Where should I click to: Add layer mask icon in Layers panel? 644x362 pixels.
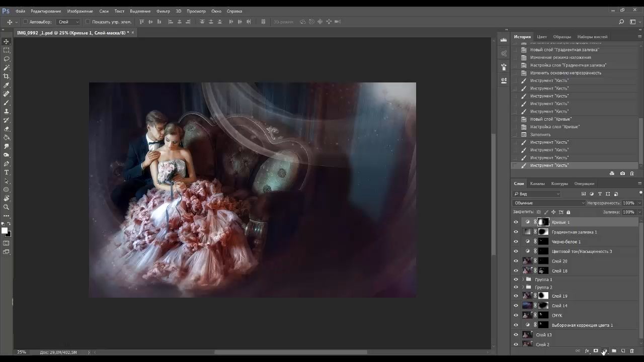click(x=596, y=351)
